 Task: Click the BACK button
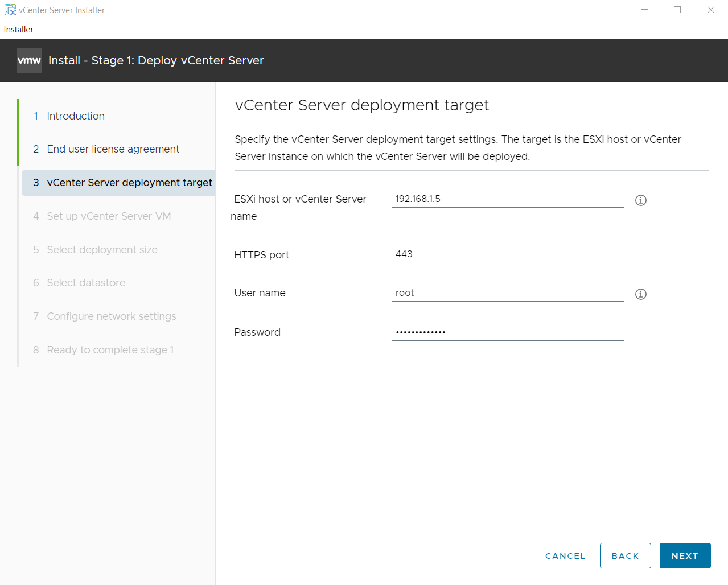[x=625, y=556]
